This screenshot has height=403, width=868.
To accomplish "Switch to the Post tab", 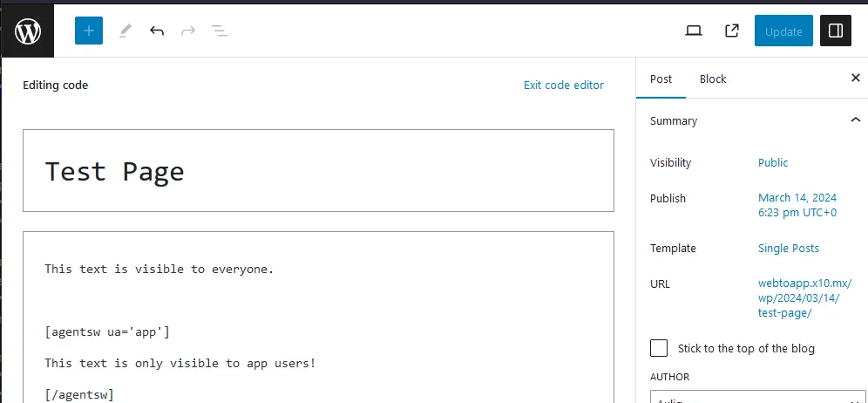I will 661,79.
